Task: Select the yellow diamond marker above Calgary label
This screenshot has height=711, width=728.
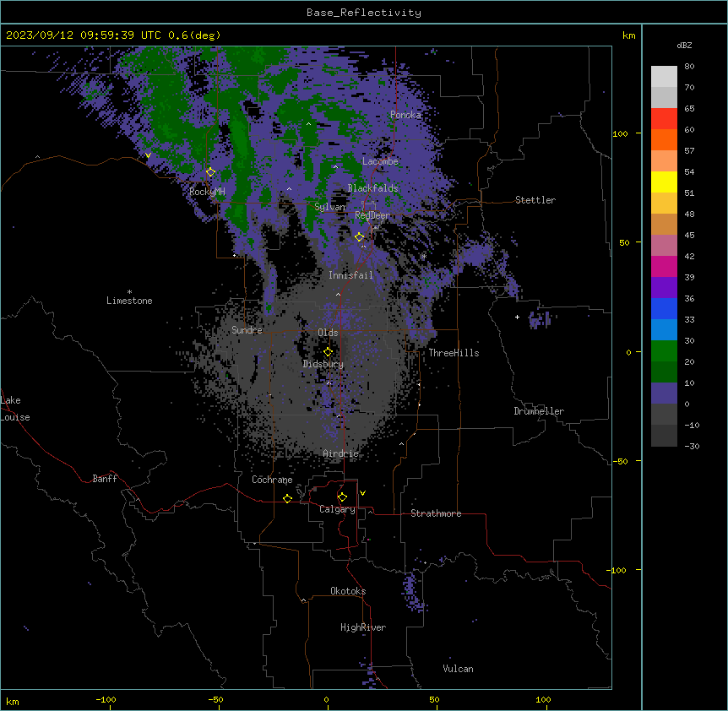Action: [342, 497]
